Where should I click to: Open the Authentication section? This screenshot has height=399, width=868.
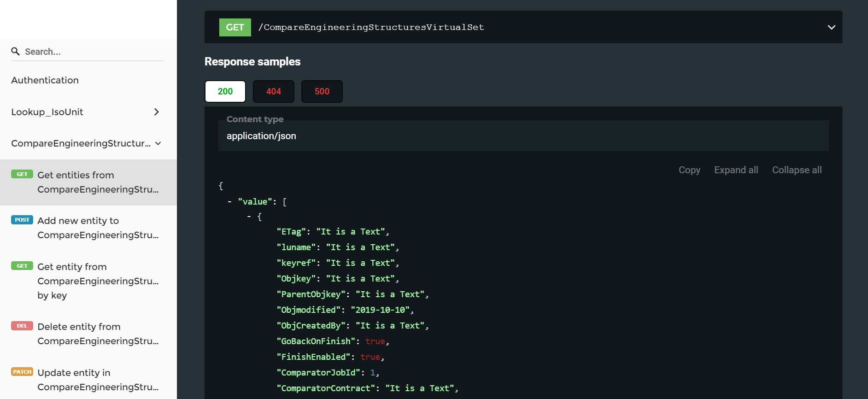[45, 80]
